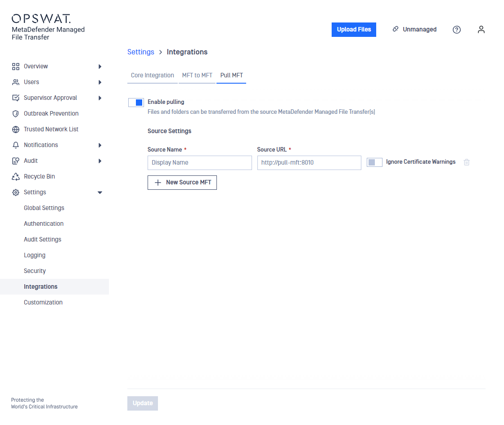The image size is (504, 425).
Task: Open Customization settings page
Action: tap(43, 303)
